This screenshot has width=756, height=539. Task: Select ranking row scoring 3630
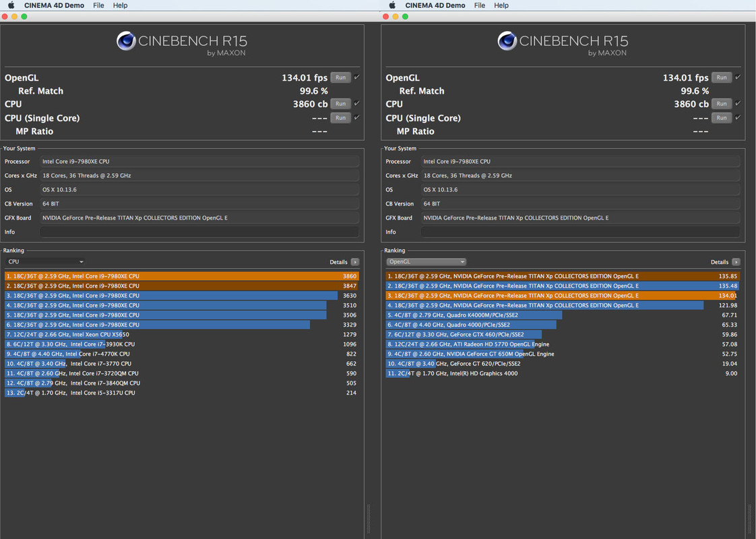point(182,296)
